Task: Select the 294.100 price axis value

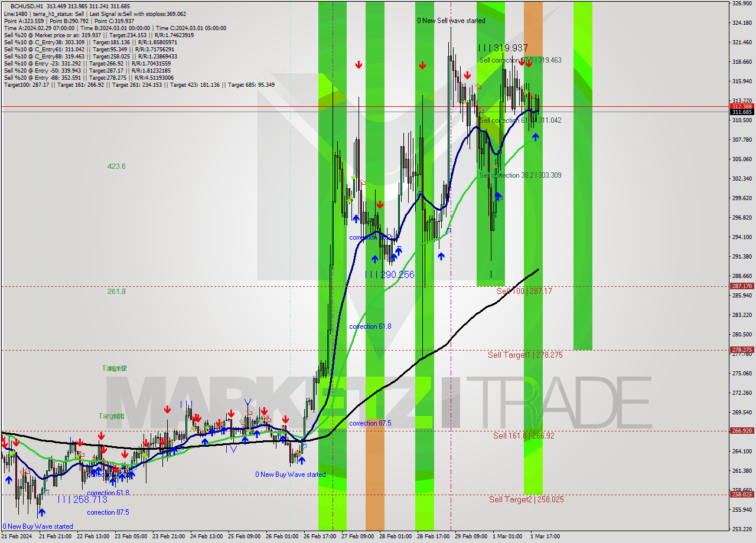Action: point(742,237)
